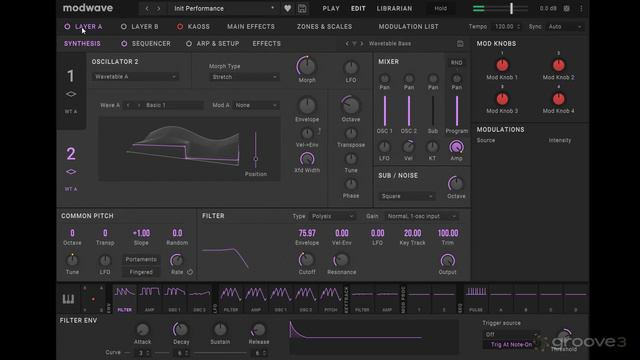
Task: Open the Sub/Noise Square dropdown
Action: (x=407, y=196)
